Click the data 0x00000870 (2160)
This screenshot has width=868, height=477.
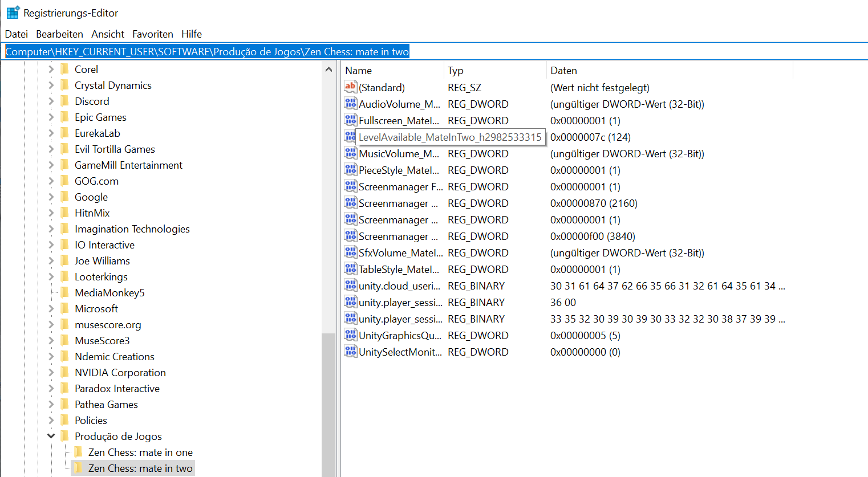click(x=594, y=203)
